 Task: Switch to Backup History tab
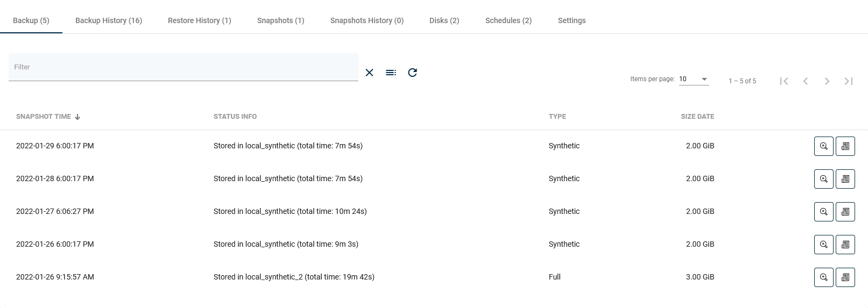tap(109, 20)
